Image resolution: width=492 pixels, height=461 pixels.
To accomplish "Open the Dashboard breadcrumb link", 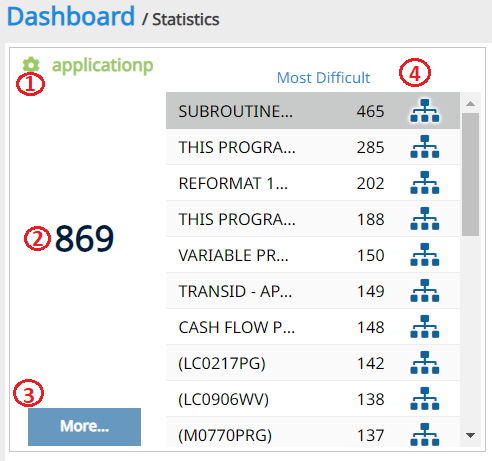I will (71, 16).
